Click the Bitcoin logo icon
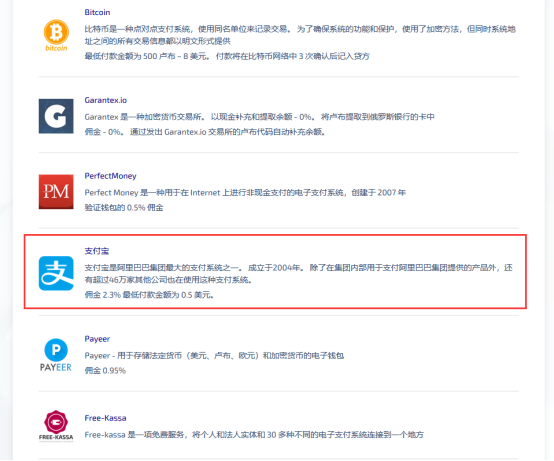This screenshot has width=554, height=461. 56,35
